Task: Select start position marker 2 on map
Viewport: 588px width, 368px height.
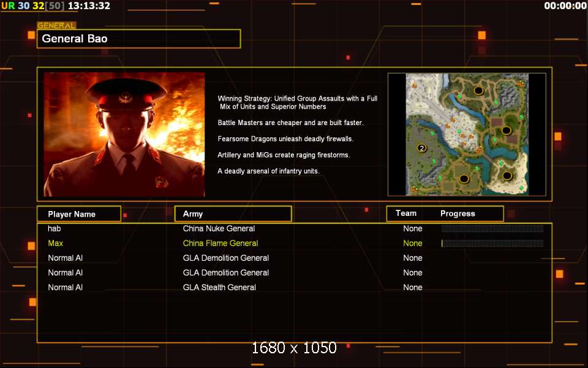Action: (421, 148)
